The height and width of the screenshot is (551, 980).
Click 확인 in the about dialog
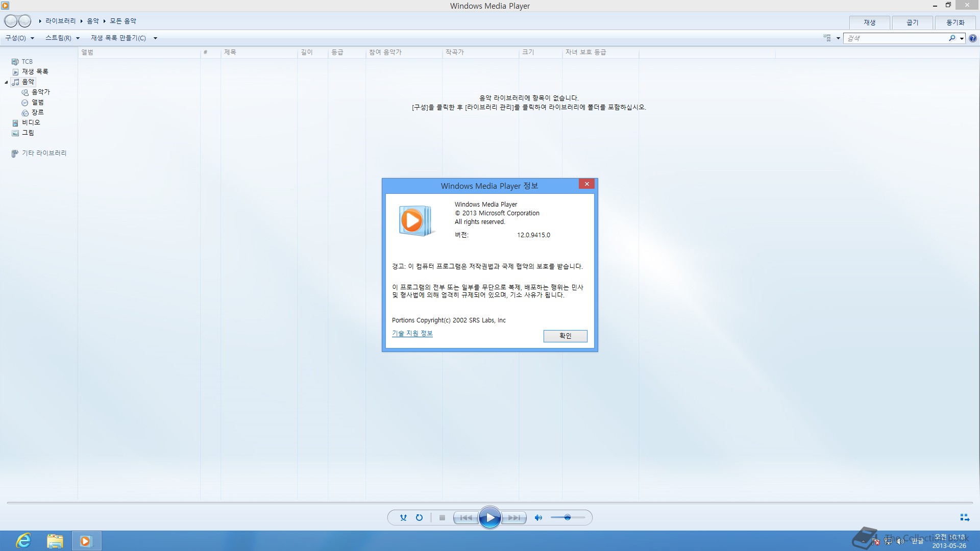point(565,336)
